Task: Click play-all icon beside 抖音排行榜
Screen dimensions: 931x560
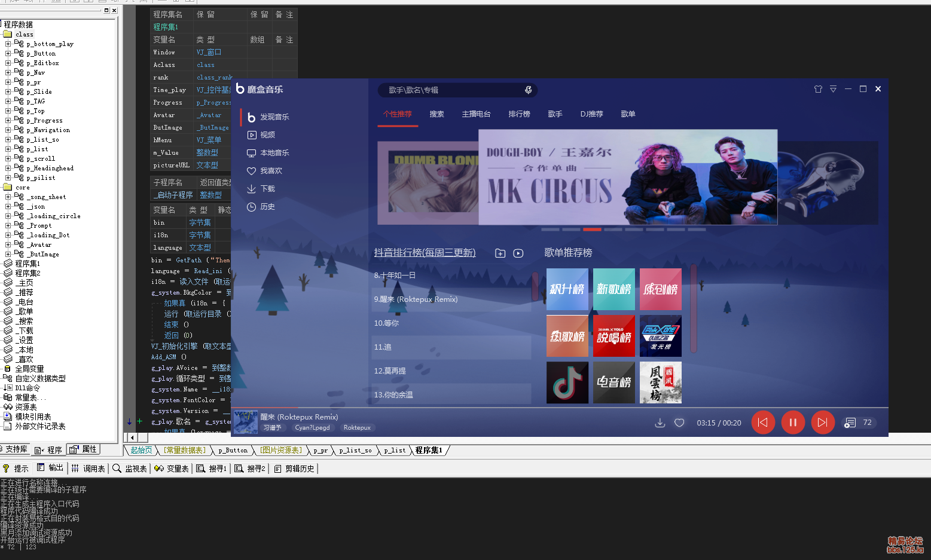Action: [518, 253]
